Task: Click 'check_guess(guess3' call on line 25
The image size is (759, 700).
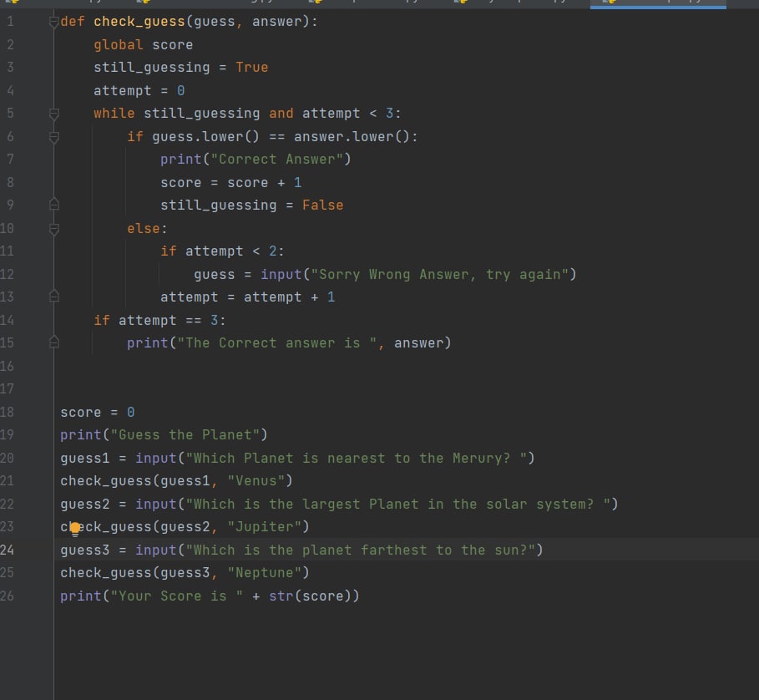Action: click(134, 573)
